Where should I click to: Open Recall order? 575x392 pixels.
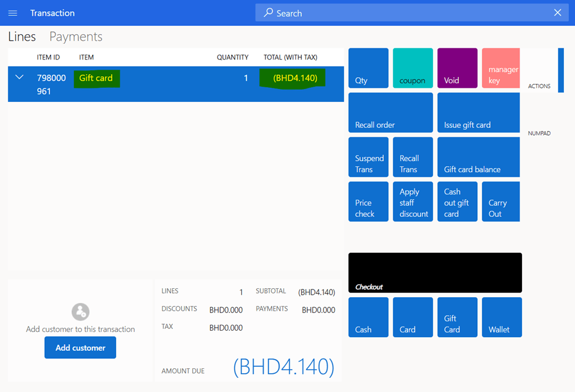[390, 113]
